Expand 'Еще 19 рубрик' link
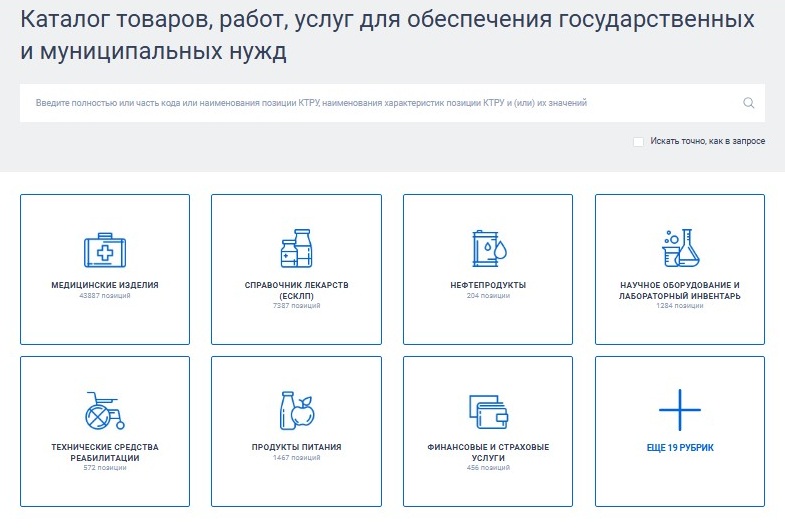 pyautogui.click(x=680, y=448)
